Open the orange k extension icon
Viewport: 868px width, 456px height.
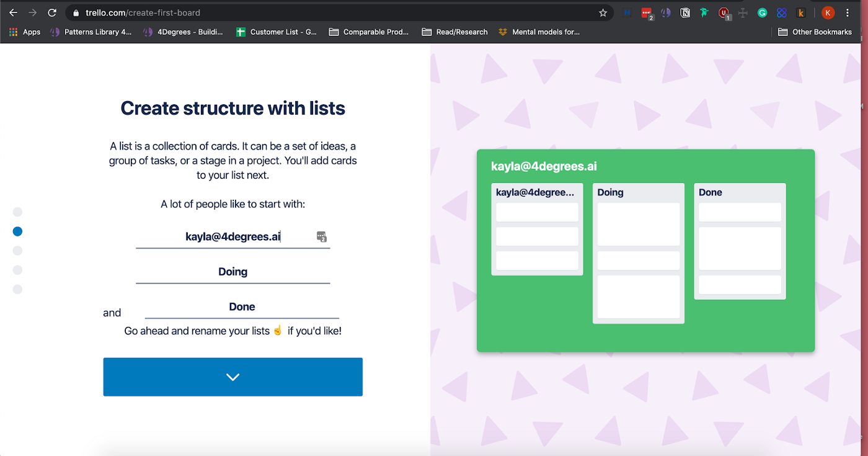801,12
